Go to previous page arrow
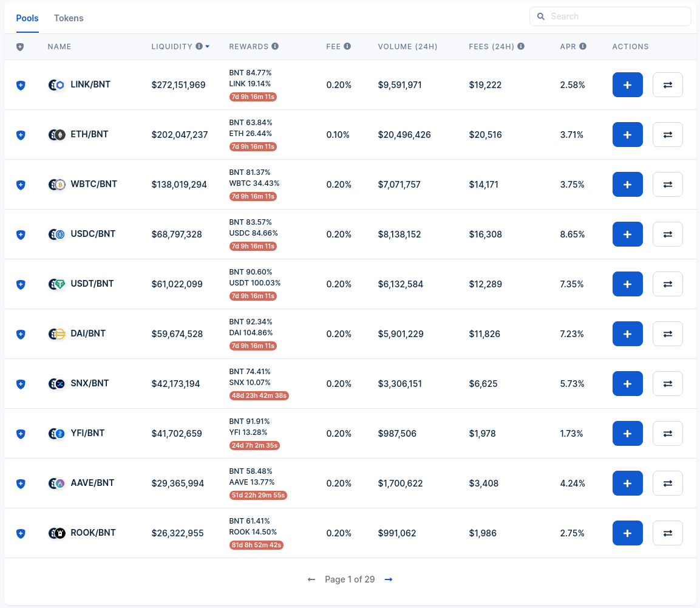Screen dimensions: 700x608 [x=311, y=579]
